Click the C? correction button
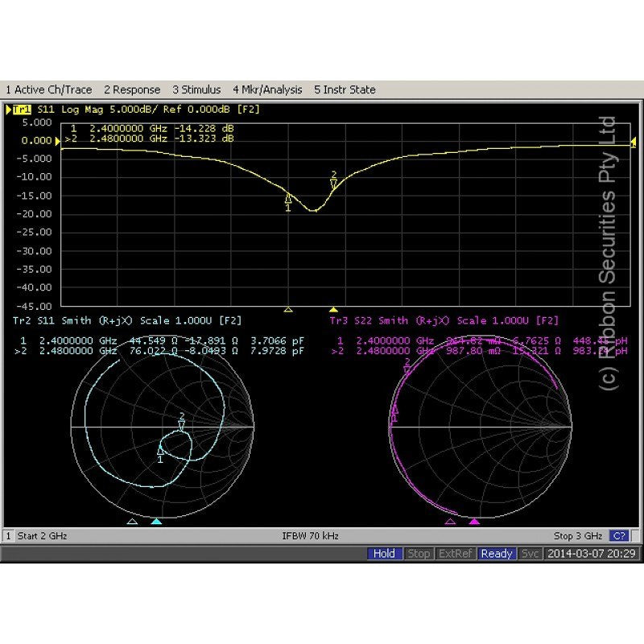This screenshot has height=644, width=644. tap(619, 535)
